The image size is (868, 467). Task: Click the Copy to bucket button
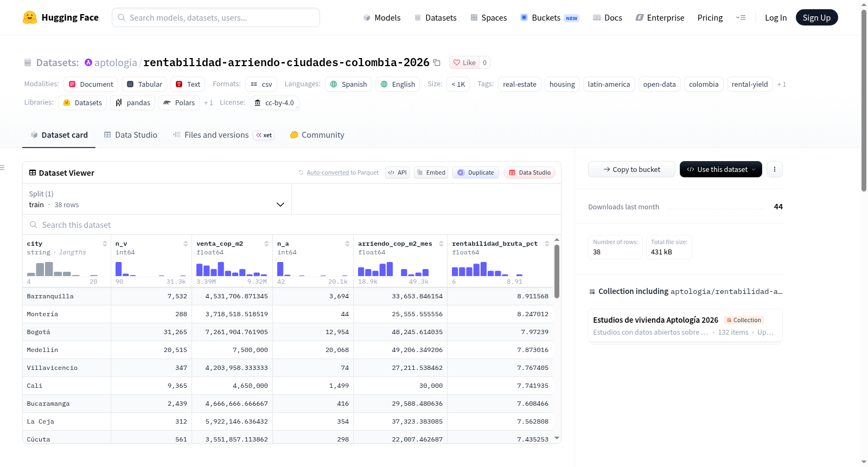pos(631,169)
